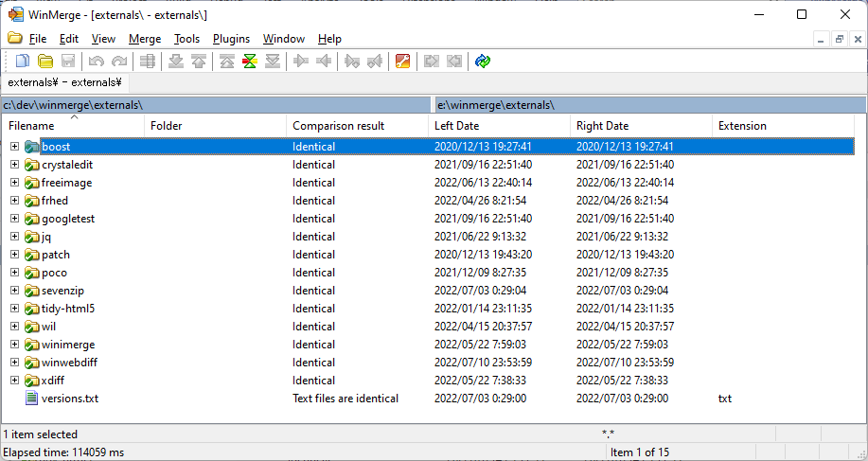Click the All Left toolbar icon

(454, 61)
